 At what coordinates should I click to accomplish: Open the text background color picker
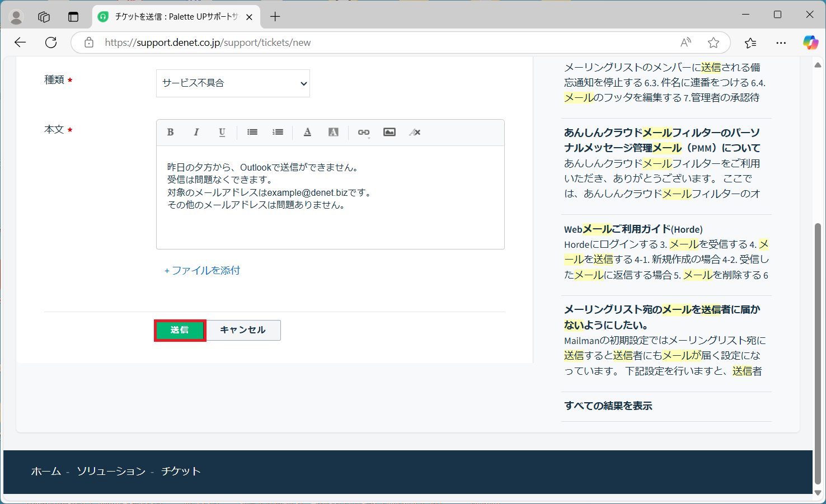[334, 132]
